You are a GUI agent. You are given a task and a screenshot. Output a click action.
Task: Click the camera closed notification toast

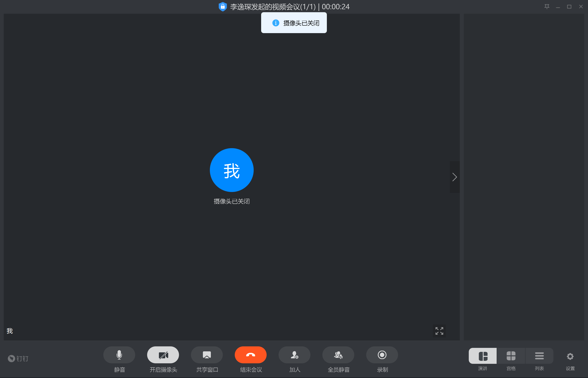tap(294, 23)
